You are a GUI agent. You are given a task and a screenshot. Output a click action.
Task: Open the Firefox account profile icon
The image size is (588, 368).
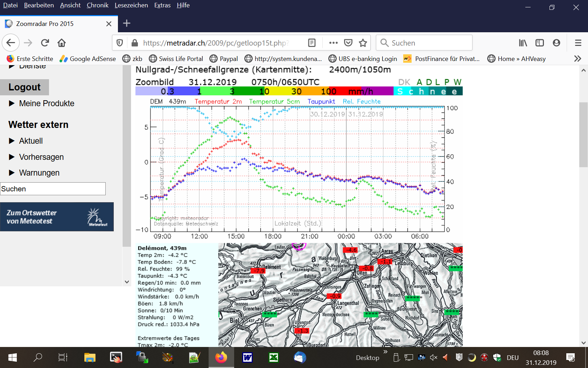tap(556, 43)
